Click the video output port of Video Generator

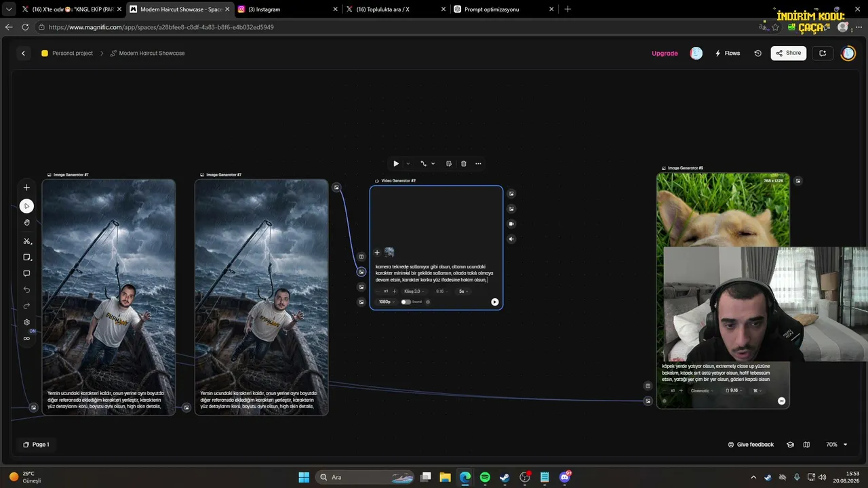(511, 224)
